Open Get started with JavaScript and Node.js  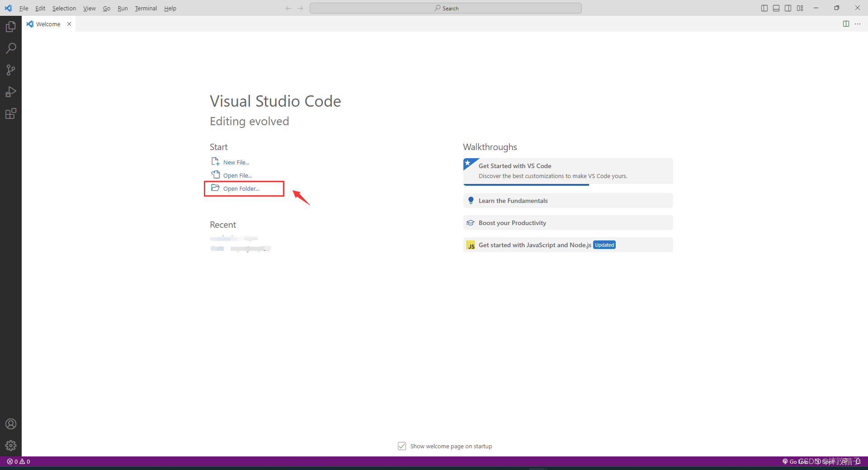[x=568, y=245]
